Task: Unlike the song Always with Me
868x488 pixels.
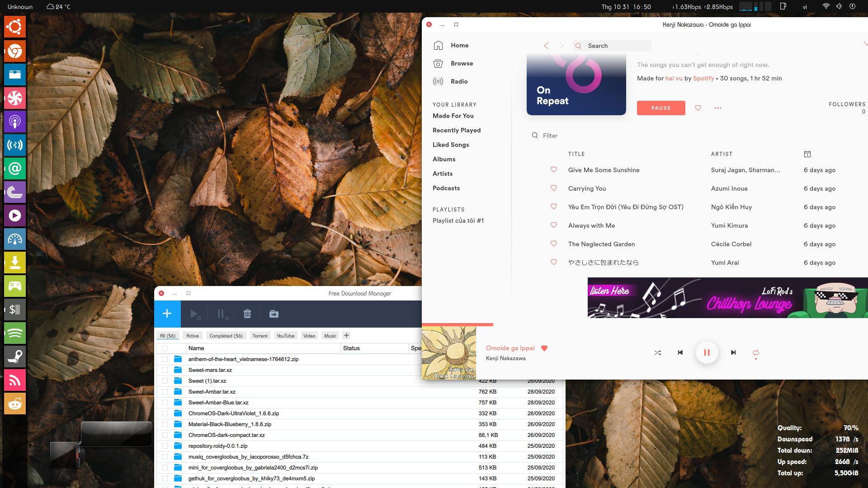Action: [554, 225]
